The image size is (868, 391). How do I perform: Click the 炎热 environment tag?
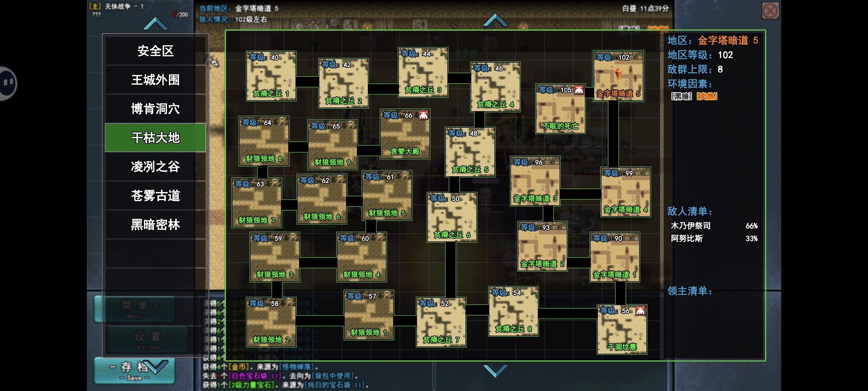(x=706, y=96)
